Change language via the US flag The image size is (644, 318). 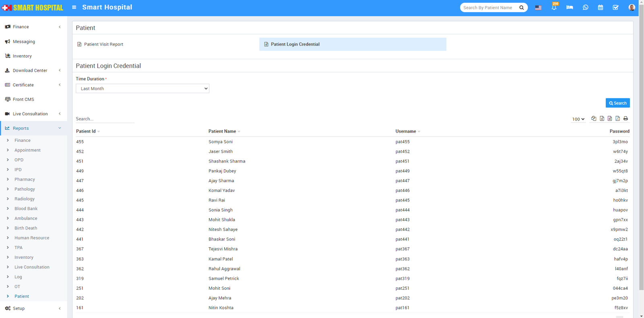538,8
